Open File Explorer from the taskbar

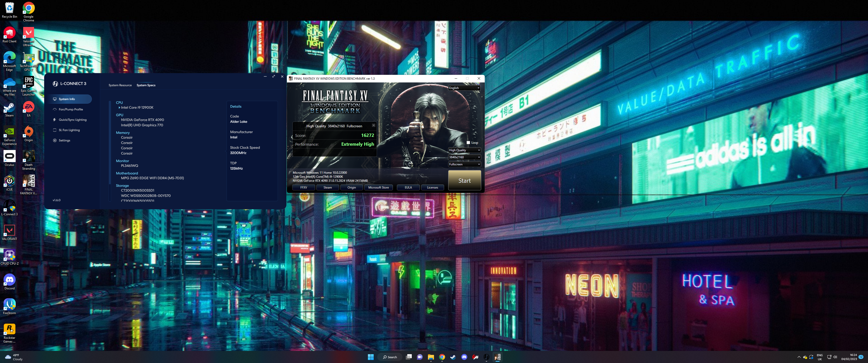tap(431, 357)
